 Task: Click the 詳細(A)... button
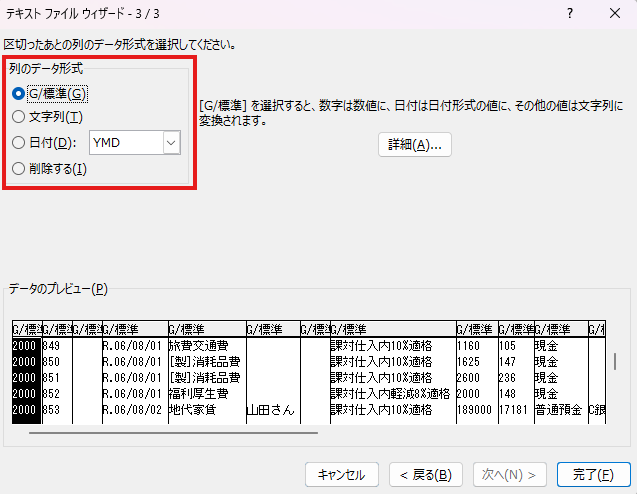pyautogui.click(x=415, y=145)
